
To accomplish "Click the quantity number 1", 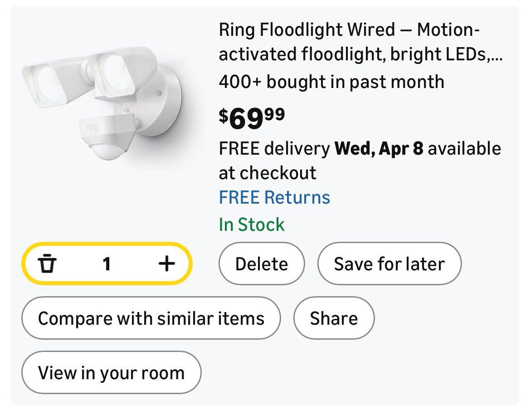I will click(x=107, y=264).
